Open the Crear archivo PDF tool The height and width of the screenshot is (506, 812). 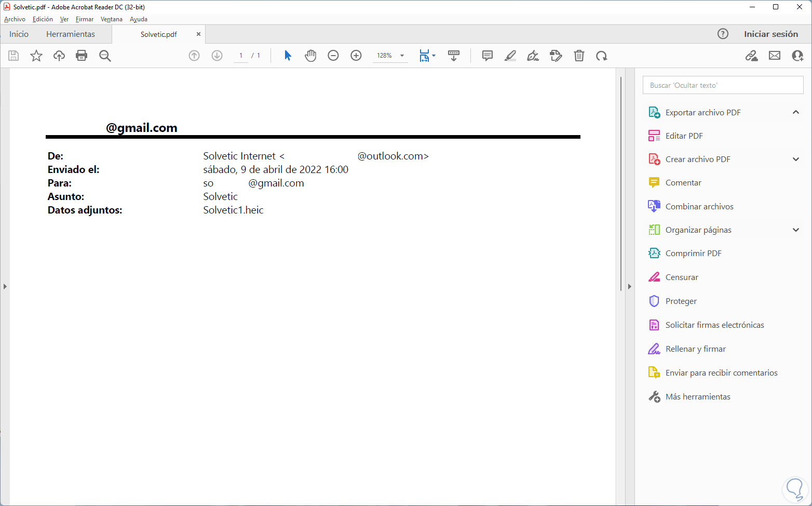pyautogui.click(x=698, y=159)
